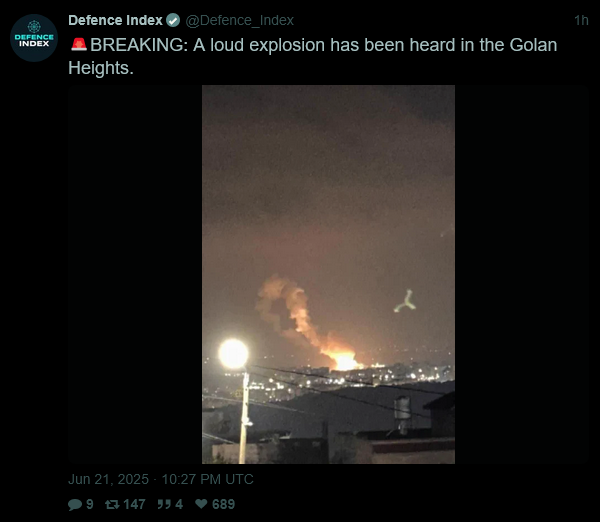Open the explosion photo in the tweet
Viewport: 600px width, 522px height.
pyautogui.click(x=328, y=274)
